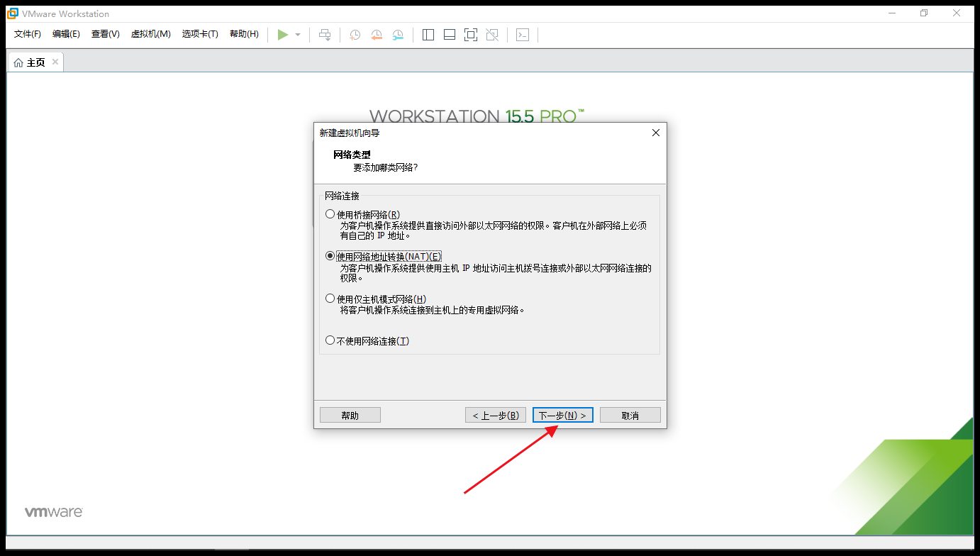Click the 取消 button

pos(630,415)
